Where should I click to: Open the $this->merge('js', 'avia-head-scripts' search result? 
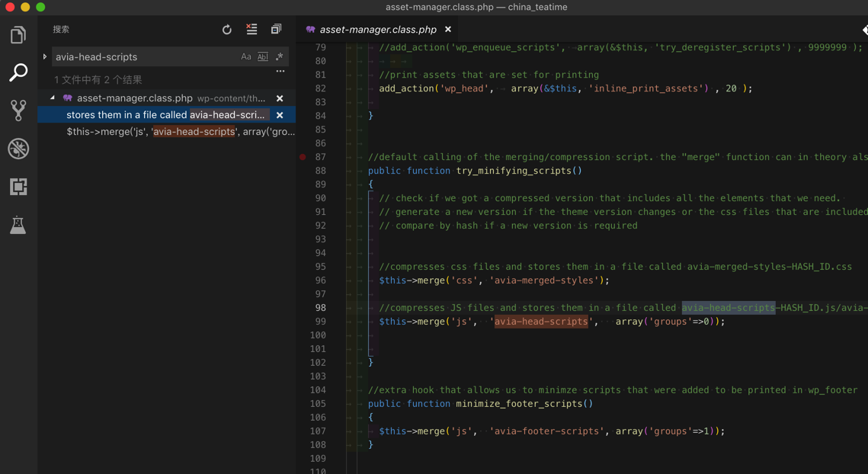[x=180, y=131]
